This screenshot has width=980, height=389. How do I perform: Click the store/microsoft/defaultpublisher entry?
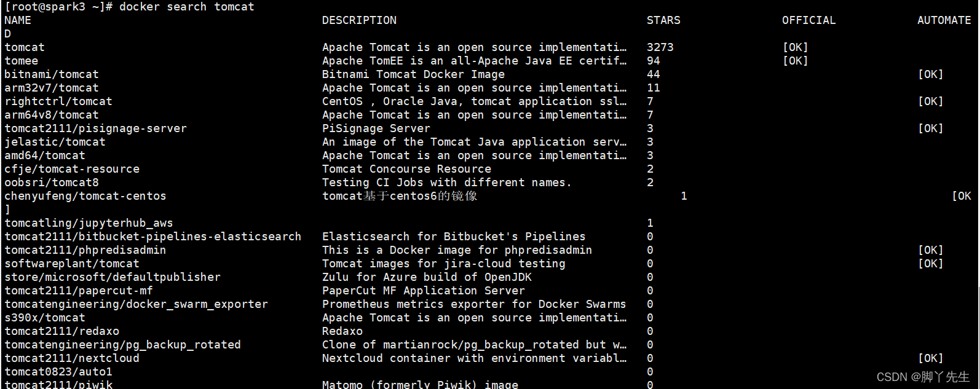pyautogui.click(x=113, y=277)
